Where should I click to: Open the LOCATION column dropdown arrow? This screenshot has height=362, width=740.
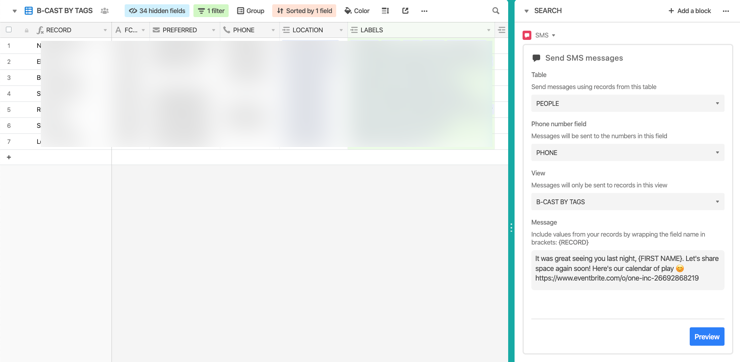[x=341, y=30]
